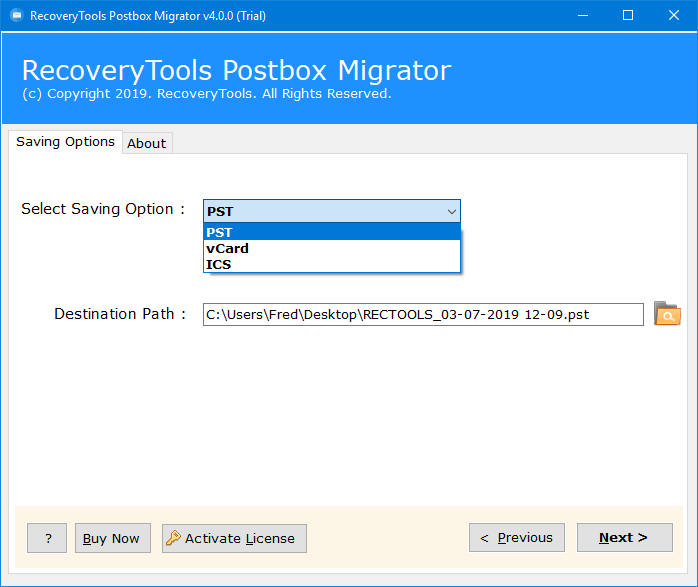The height and width of the screenshot is (587, 698).
Task: Go back with the Previous button
Action: (517, 538)
